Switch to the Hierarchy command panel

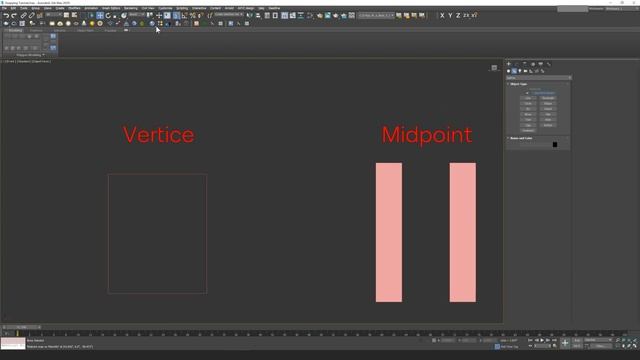tap(525, 64)
